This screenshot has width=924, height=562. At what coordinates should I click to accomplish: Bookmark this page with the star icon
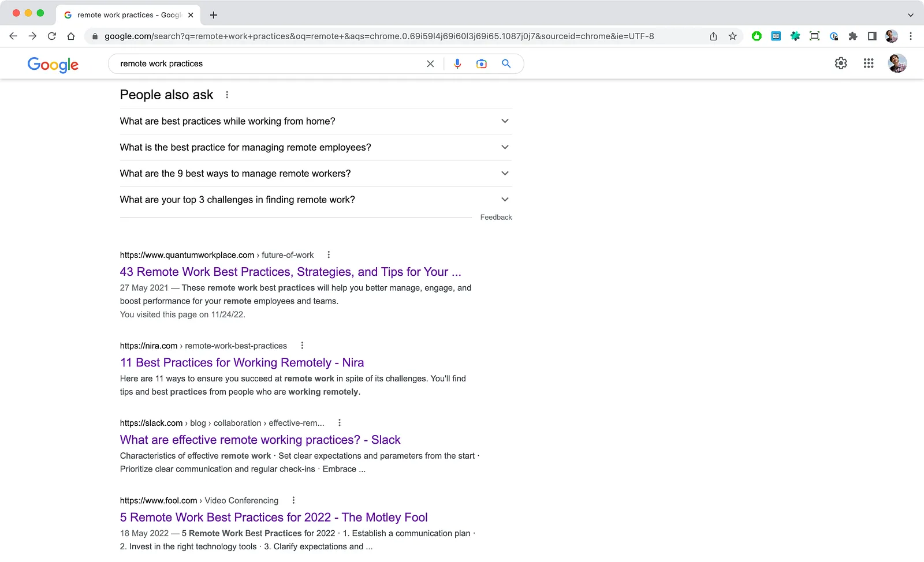733,36
